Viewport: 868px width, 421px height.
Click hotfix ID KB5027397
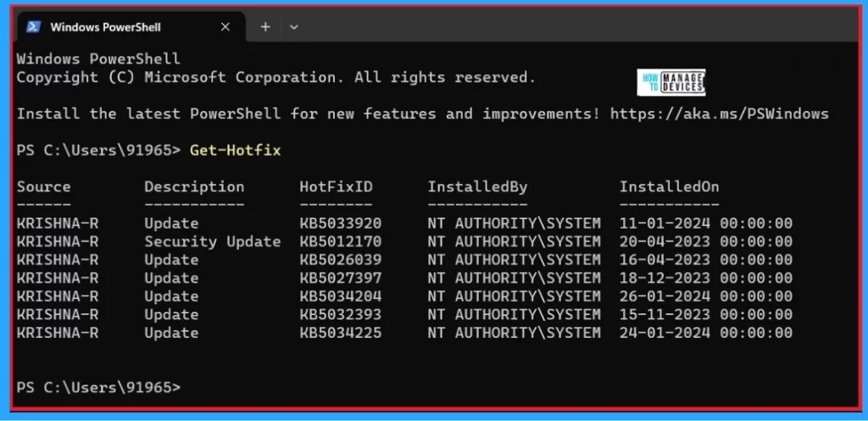pyautogui.click(x=341, y=279)
